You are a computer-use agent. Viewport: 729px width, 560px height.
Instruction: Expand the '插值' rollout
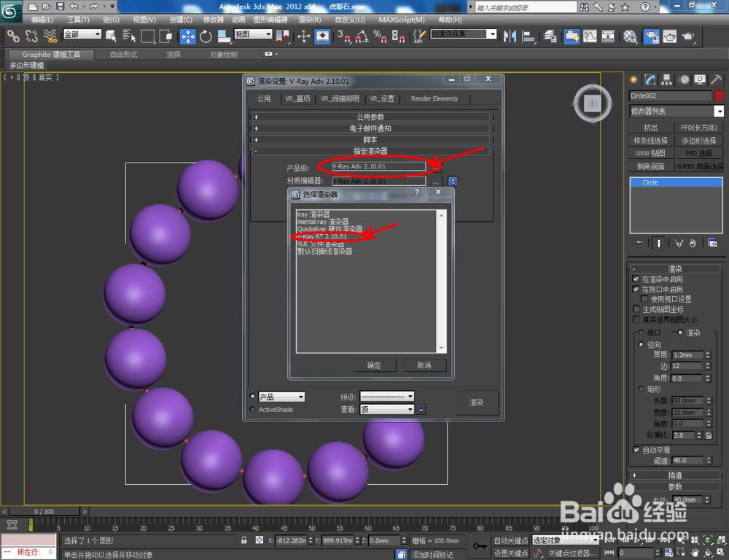tap(674, 475)
